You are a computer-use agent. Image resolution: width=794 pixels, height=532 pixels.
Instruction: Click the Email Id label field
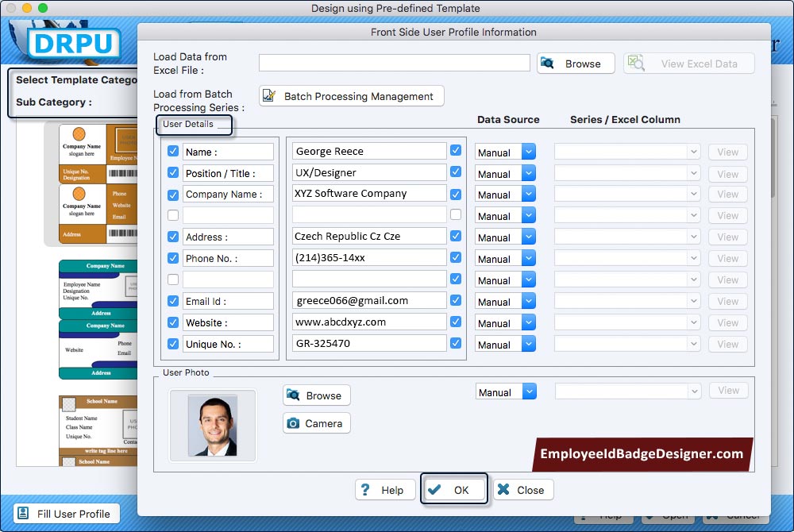click(228, 301)
